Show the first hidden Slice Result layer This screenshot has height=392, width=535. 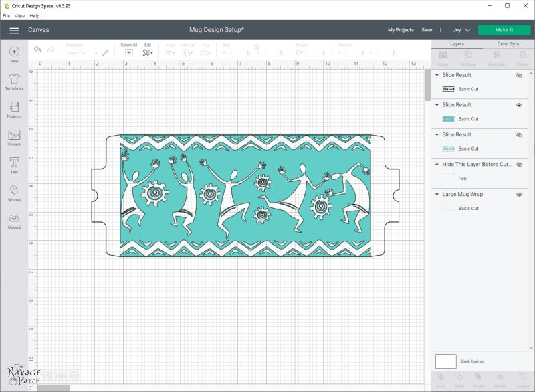pos(520,75)
